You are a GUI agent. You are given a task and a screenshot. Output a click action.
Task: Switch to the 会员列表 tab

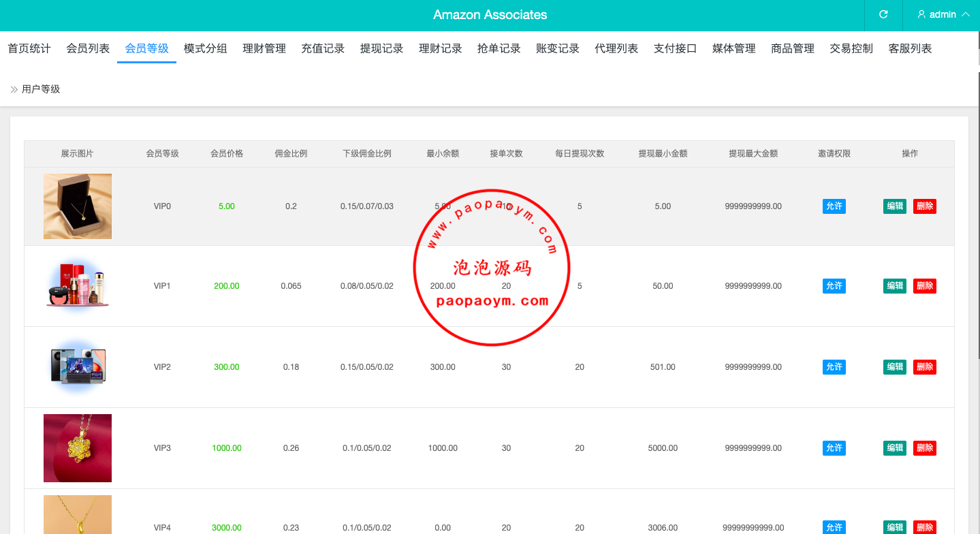(88, 48)
